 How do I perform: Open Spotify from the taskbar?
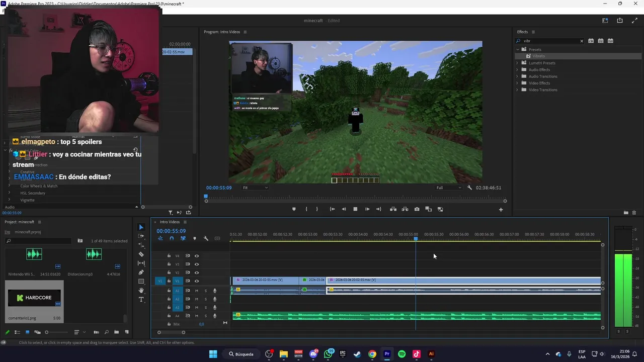pos(401,354)
